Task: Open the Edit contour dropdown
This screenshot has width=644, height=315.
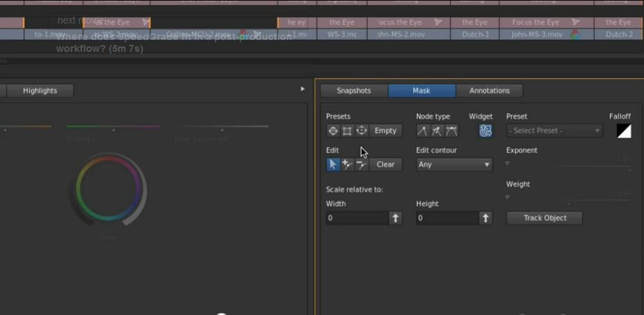Action: [x=454, y=165]
